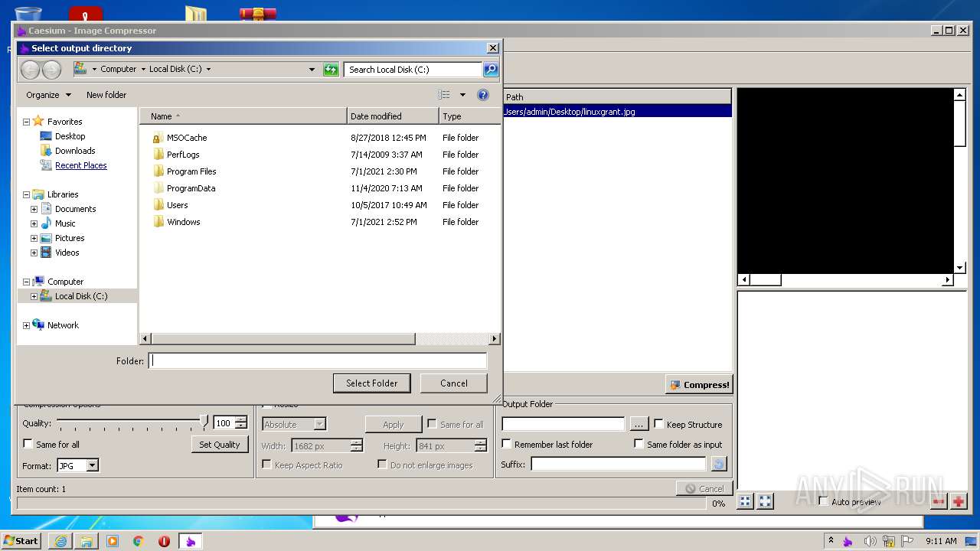Open the address bar history dropdown
Screen dimensions: 980x551
(x=312, y=69)
